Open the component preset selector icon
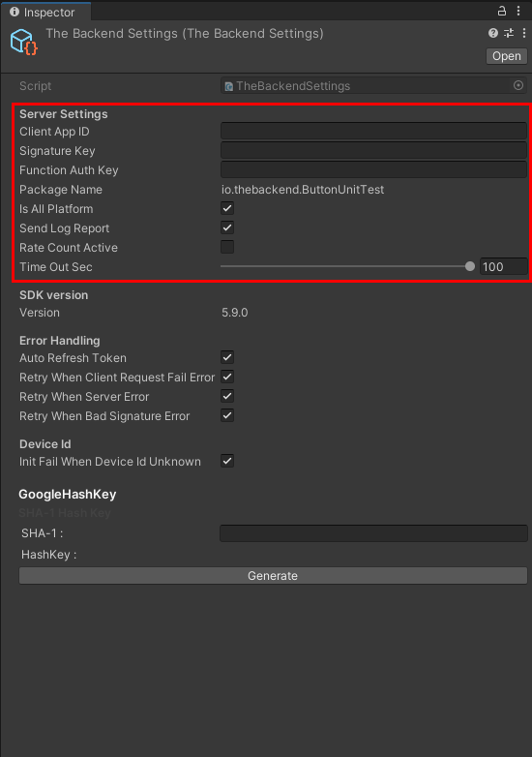Viewport: 532px width, 757px height. (509, 33)
